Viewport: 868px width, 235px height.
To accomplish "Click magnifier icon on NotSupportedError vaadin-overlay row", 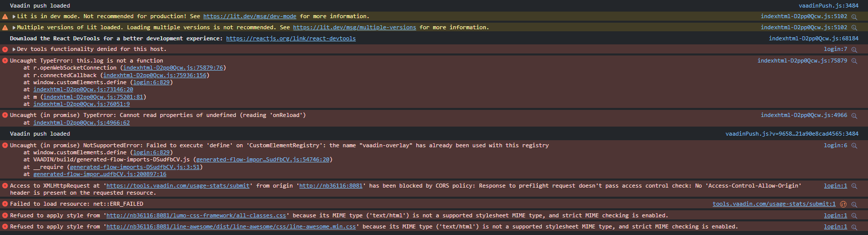I will pos(854,146).
